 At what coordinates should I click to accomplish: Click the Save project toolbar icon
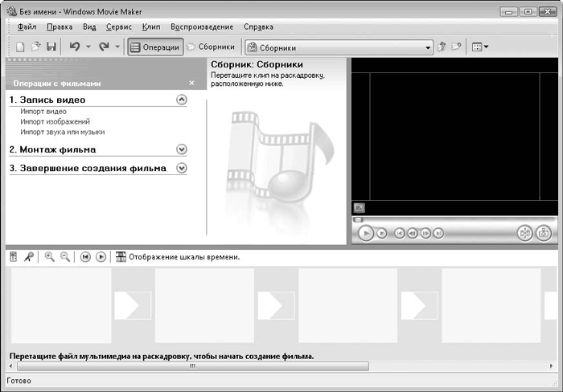(51, 47)
